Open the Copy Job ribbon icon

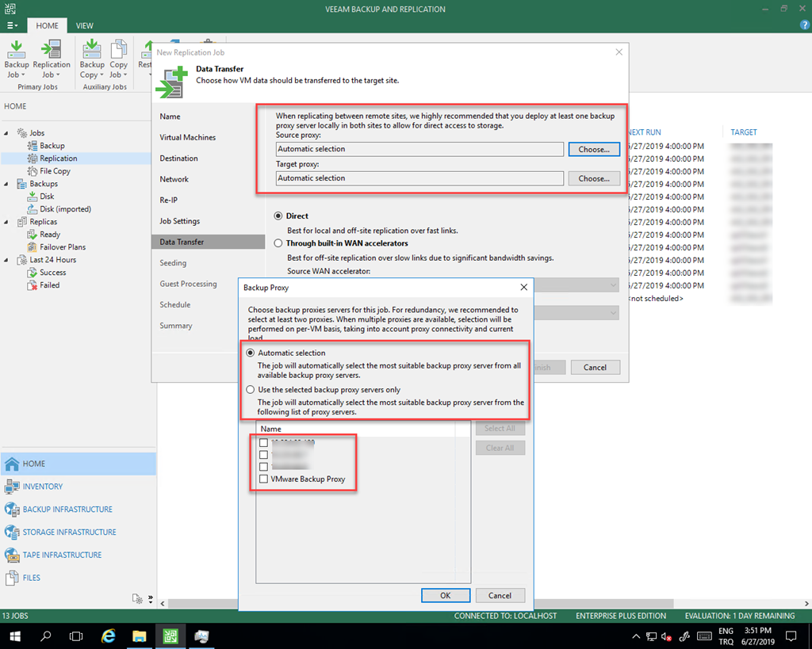(119, 50)
